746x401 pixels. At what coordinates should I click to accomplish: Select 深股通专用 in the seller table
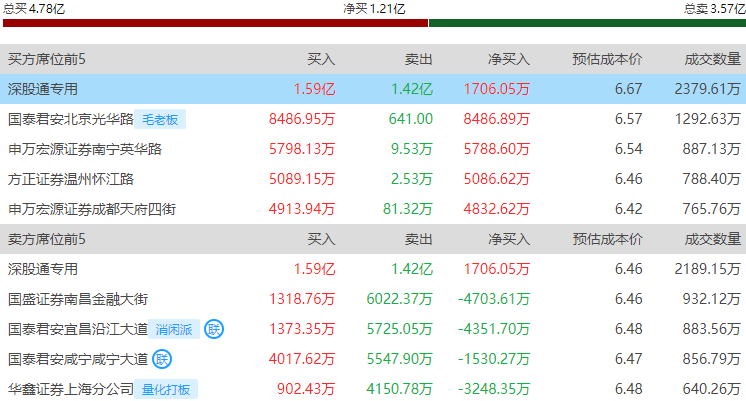(x=43, y=269)
